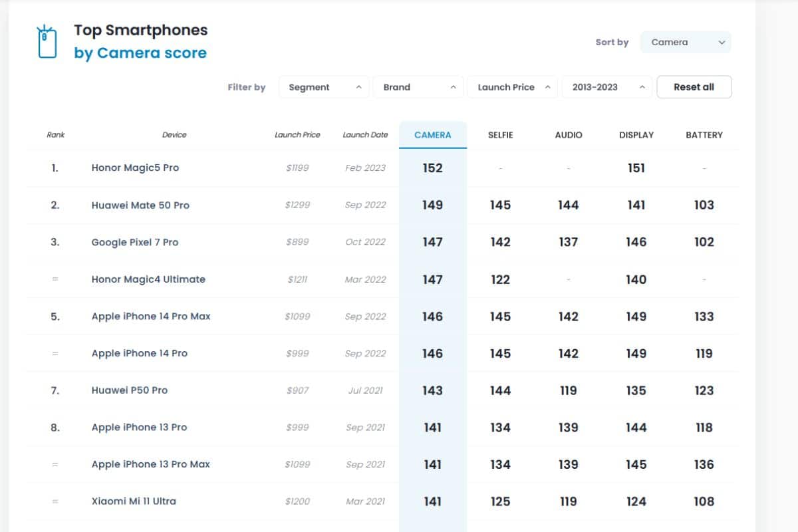Click the battery score 136 for iPhone 13 Pro Max
This screenshot has height=532, width=798.
pyautogui.click(x=704, y=465)
